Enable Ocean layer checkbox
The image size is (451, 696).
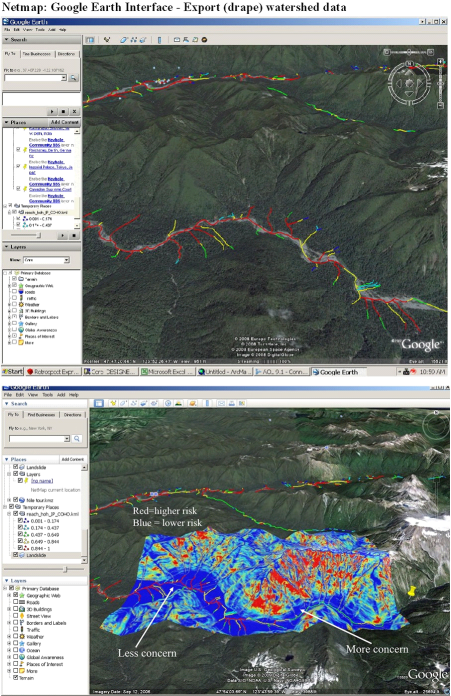click(x=16, y=650)
